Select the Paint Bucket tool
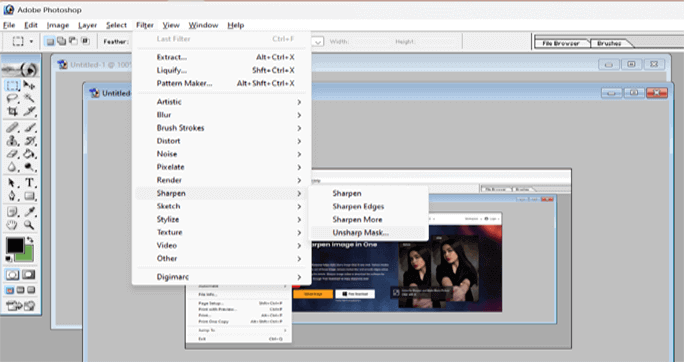 [29, 154]
